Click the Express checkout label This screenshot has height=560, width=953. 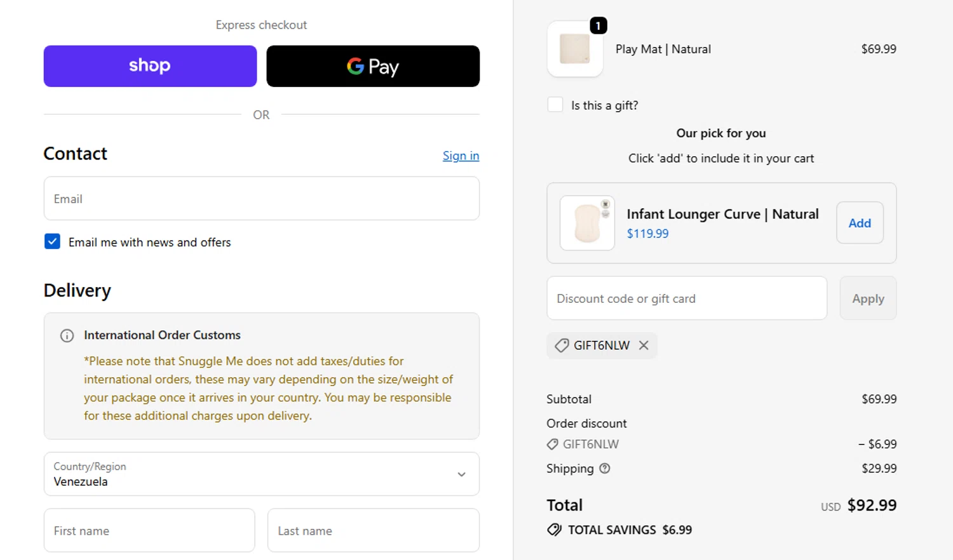(x=261, y=25)
